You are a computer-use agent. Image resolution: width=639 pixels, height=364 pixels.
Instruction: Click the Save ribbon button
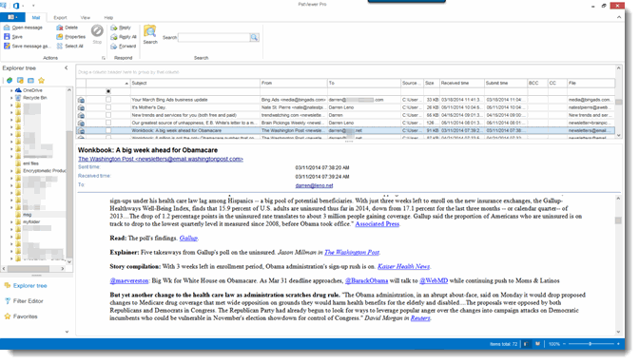[13, 37]
